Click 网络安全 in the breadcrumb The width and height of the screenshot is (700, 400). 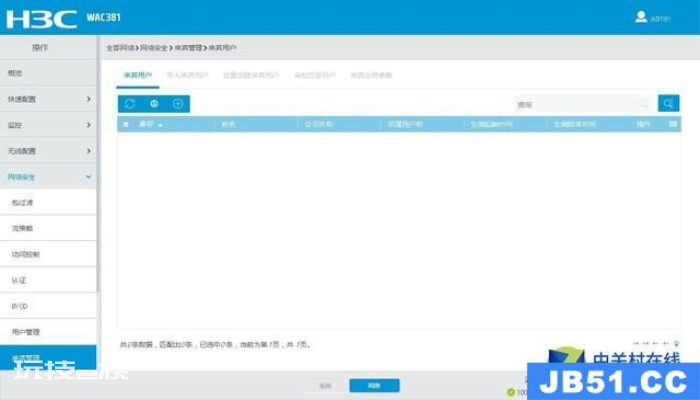[x=154, y=47]
